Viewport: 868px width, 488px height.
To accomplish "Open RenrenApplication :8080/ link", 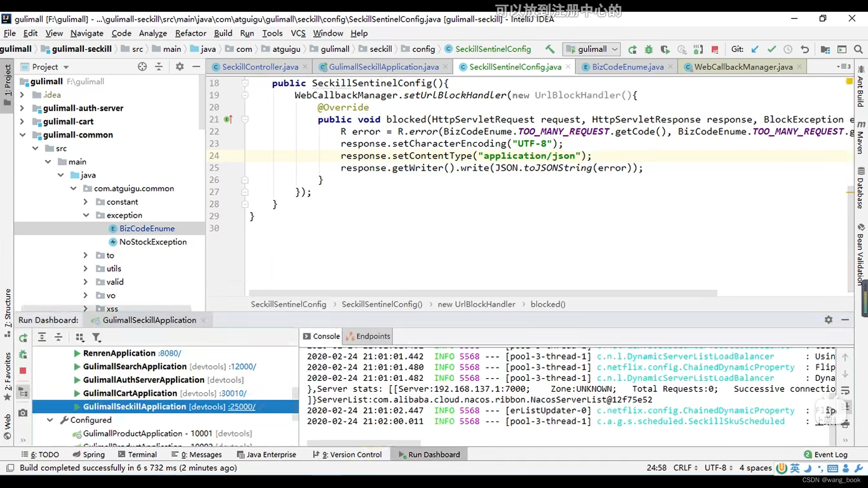I will [170, 353].
